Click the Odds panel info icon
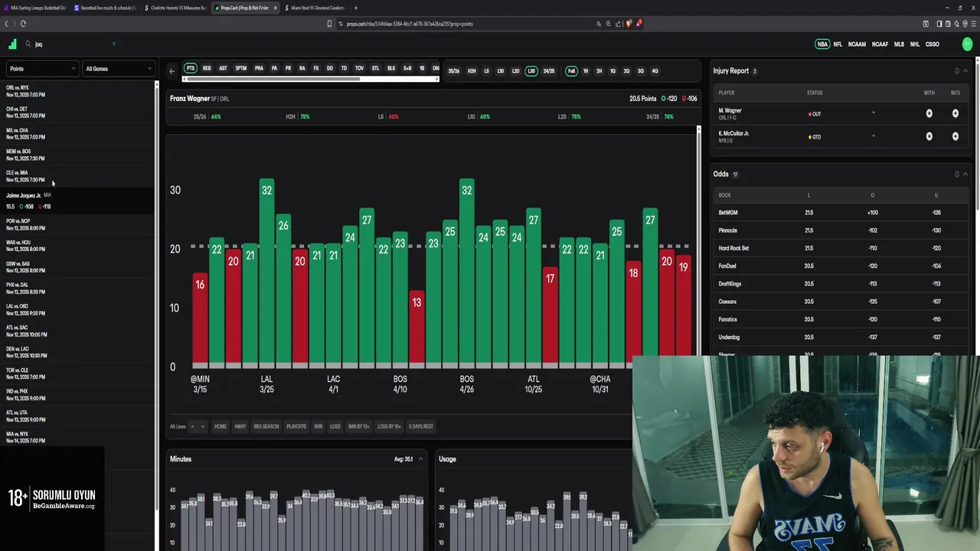 [x=956, y=174]
